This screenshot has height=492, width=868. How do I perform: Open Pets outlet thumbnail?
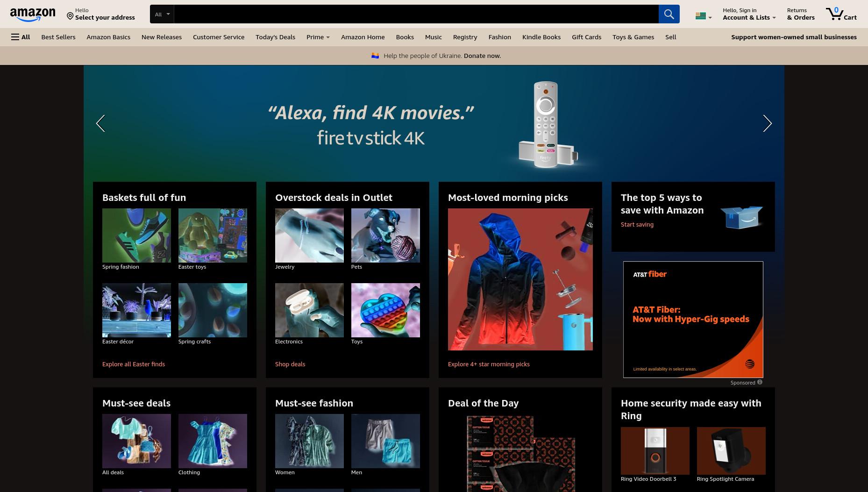(x=385, y=235)
